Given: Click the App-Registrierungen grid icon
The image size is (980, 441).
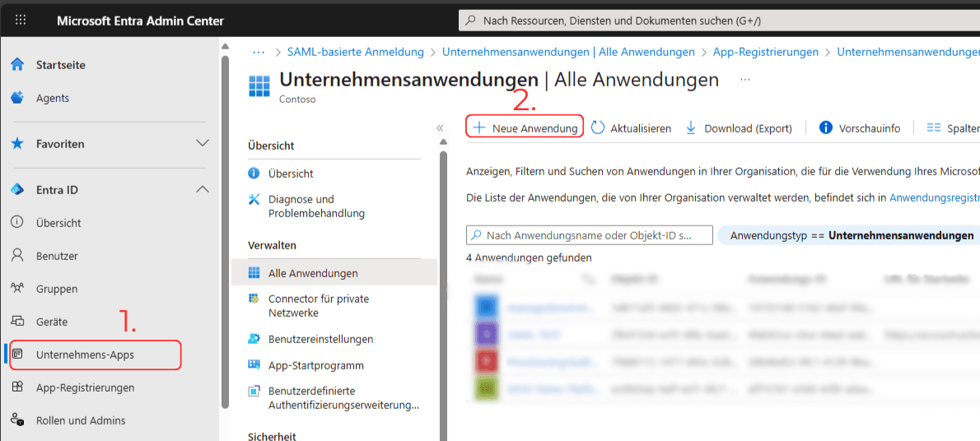Looking at the screenshot, I should [17, 388].
